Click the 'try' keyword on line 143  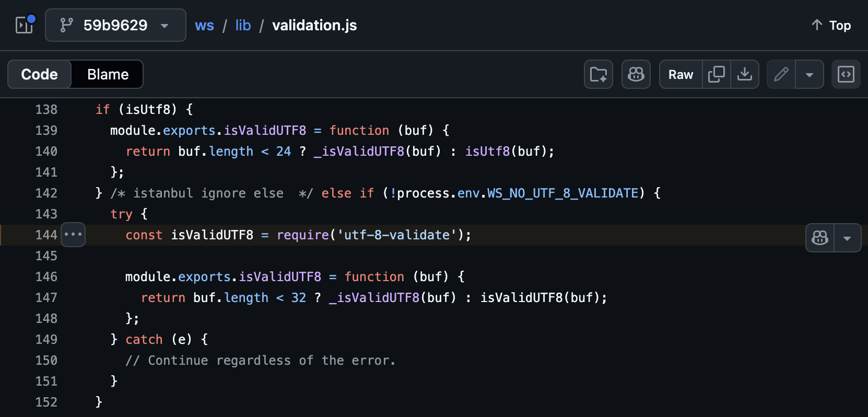pos(121,214)
